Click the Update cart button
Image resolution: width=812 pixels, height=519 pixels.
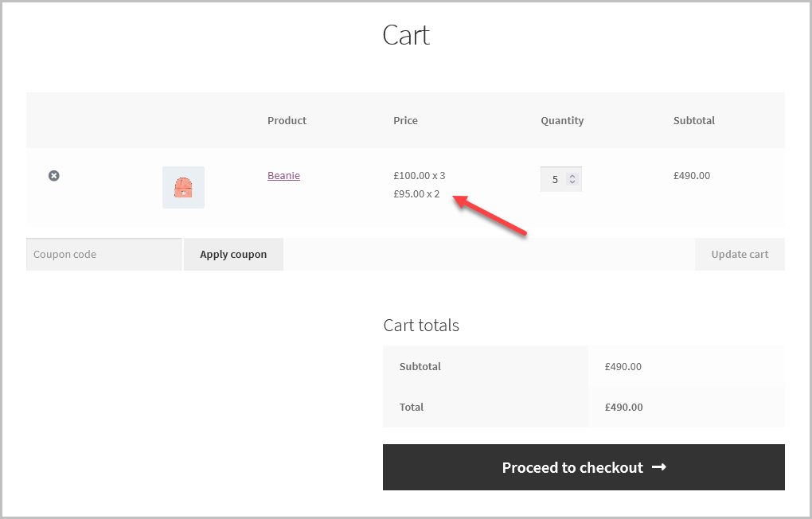coord(740,254)
